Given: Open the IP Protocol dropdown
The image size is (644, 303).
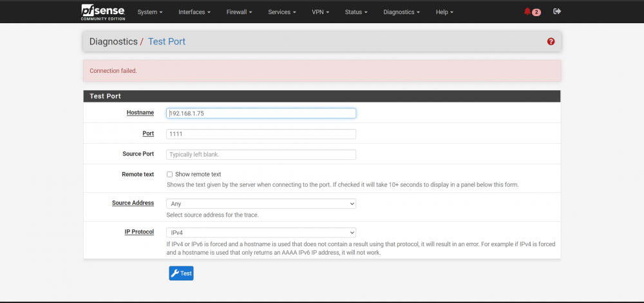Looking at the screenshot, I should (261, 232).
